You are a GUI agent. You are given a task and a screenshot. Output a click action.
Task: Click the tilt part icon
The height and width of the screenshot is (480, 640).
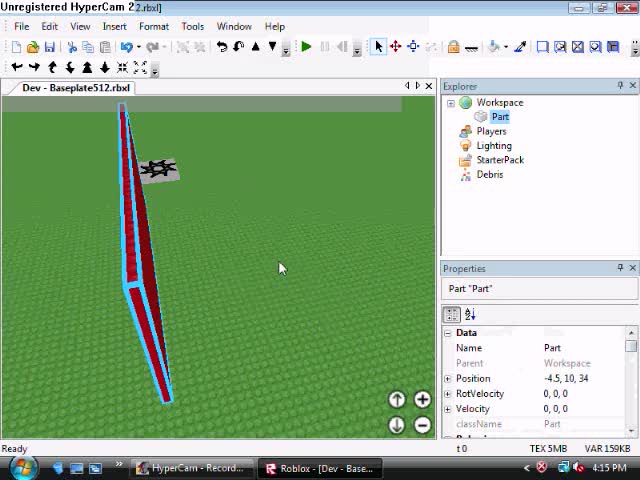click(238, 47)
